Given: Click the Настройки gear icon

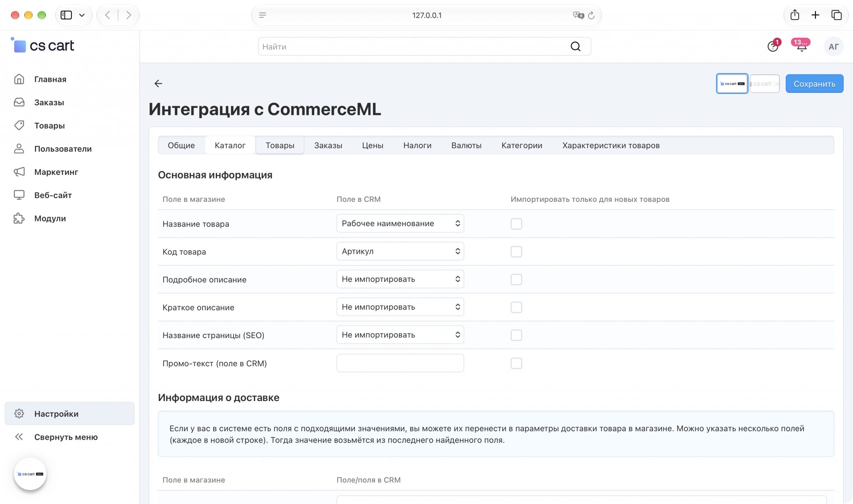Looking at the screenshot, I should tap(19, 414).
